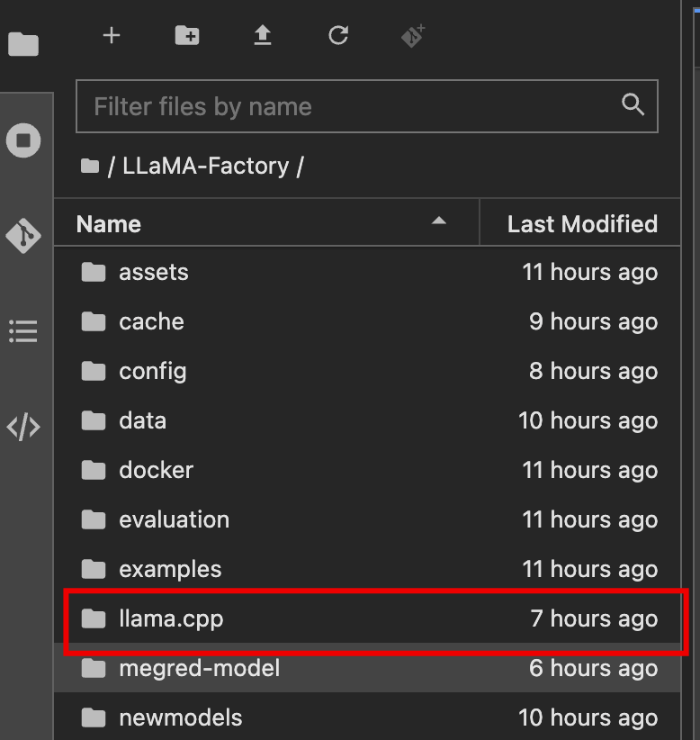Create a new folder with toolbar icon

pos(187,36)
